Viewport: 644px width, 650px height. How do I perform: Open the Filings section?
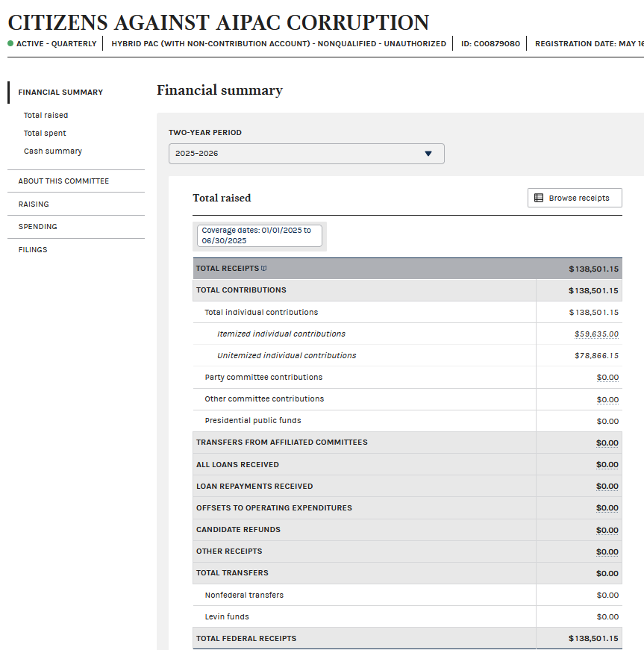pos(33,250)
